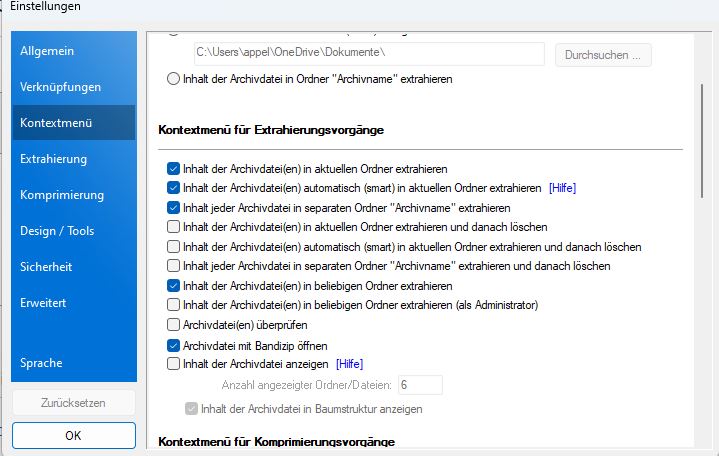Uncheck 'Archivdatei mit Bandizip öffnen'
The width and height of the screenshot is (719, 456).
pyautogui.click(x=173, y=345)
